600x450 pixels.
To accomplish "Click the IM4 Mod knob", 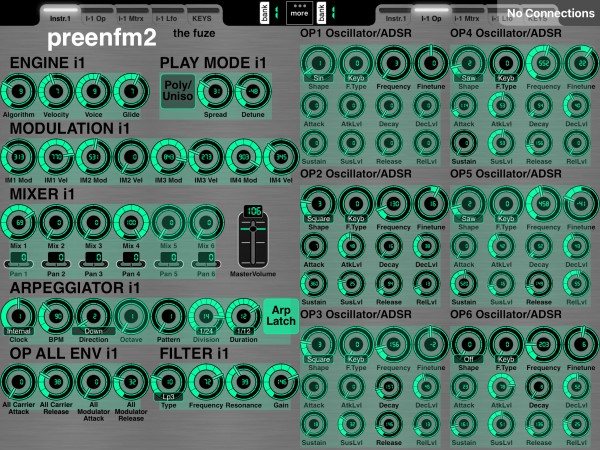I will 243,157.
